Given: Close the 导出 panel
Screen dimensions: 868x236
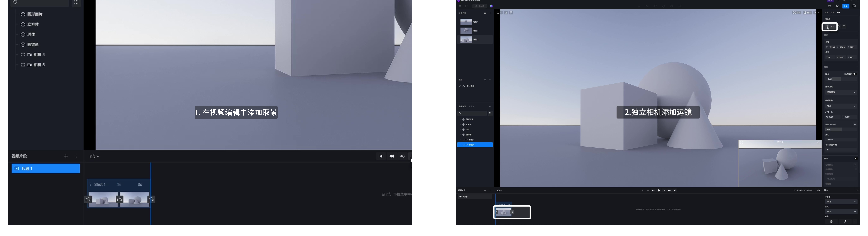Looking at the screenshot, I should point(857,190).
